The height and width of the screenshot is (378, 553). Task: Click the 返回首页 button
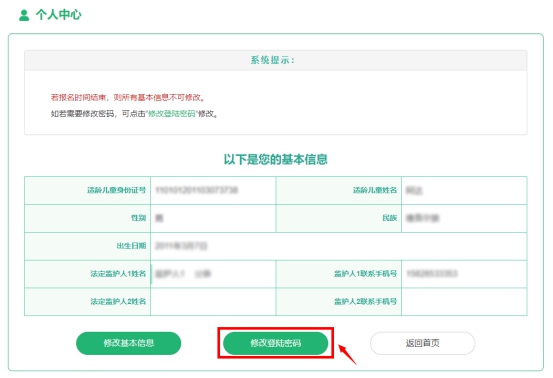point(423,343)
